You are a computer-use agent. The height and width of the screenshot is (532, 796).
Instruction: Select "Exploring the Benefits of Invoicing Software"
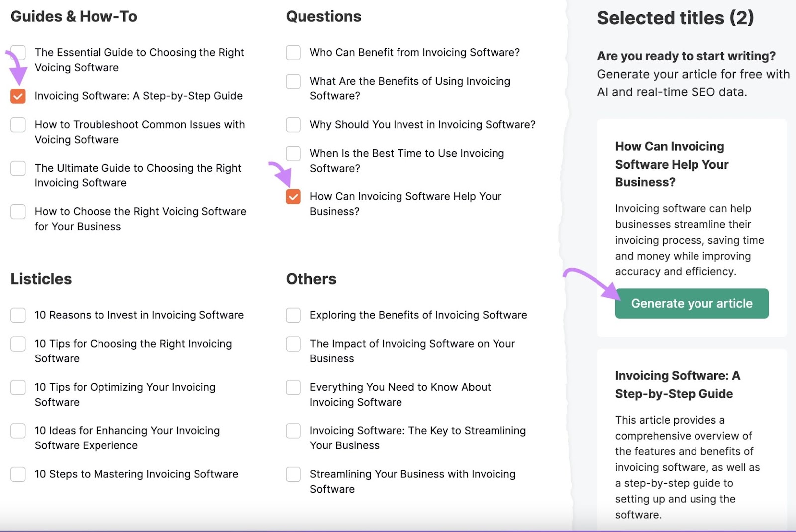point(293,315)
